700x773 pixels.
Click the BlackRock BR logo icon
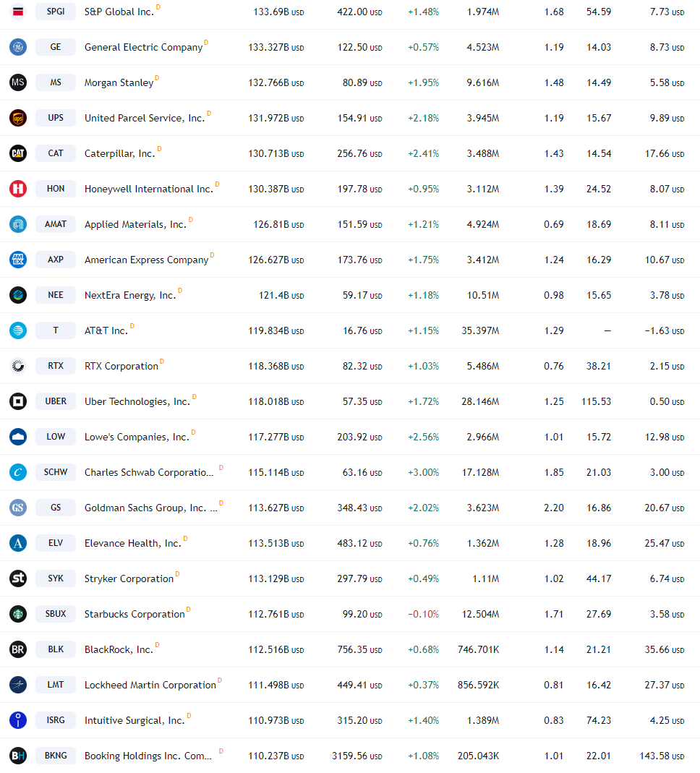click(x=18, y=650)
